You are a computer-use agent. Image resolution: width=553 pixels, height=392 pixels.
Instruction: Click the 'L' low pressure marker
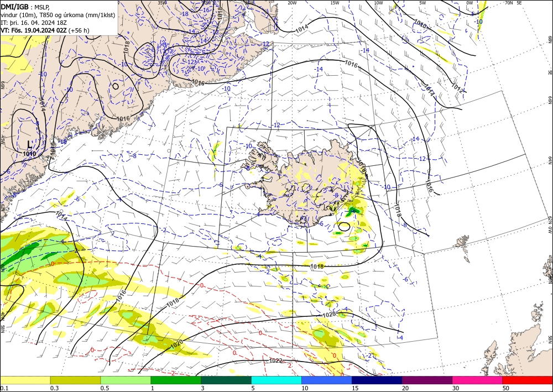pyautogui.click(x=29, y=144)
